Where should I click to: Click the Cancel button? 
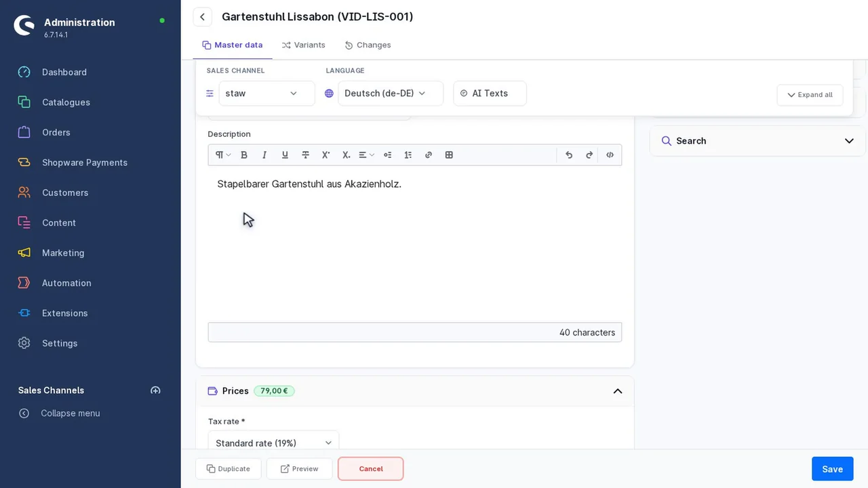tap(371, 469)
